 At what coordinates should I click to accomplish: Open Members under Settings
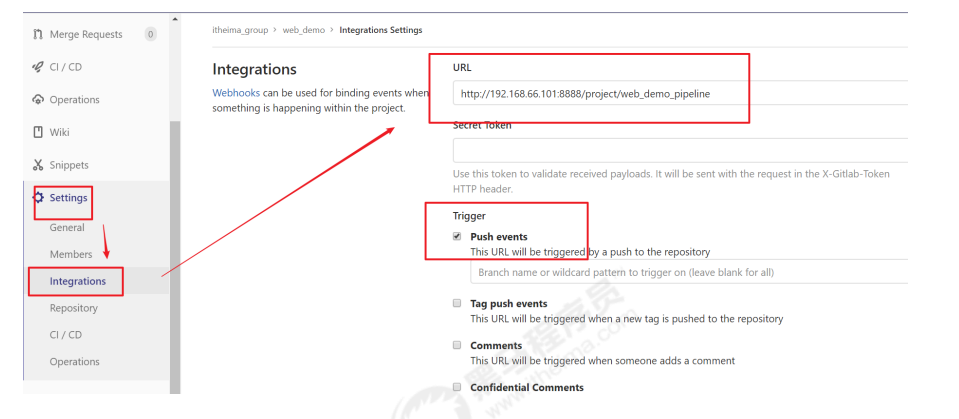point(71,254)
